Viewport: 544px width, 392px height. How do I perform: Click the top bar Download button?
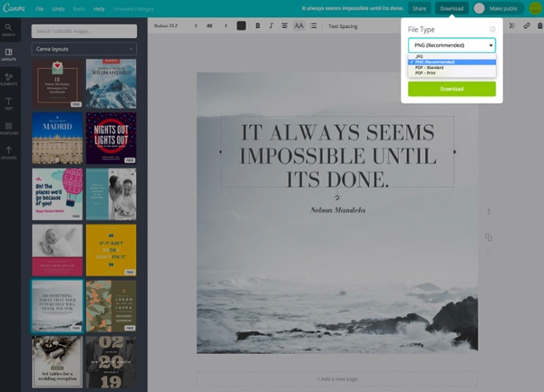point(451,9)
